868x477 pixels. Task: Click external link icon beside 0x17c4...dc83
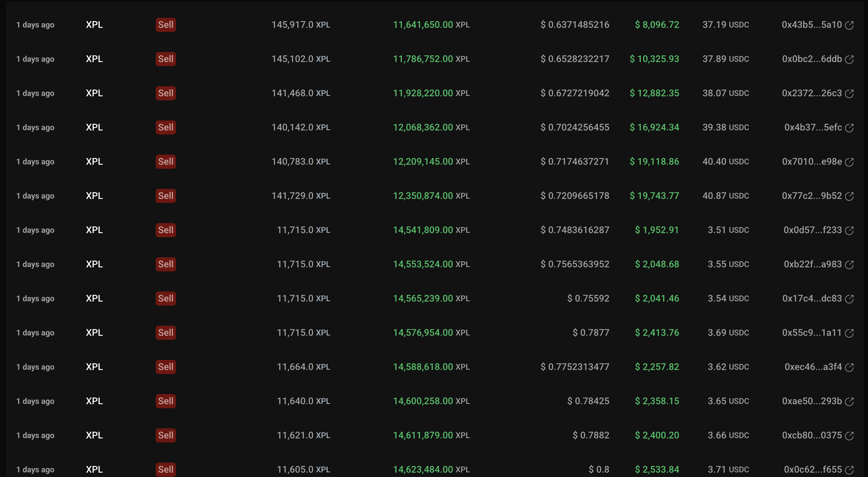(x=849, y=299)
